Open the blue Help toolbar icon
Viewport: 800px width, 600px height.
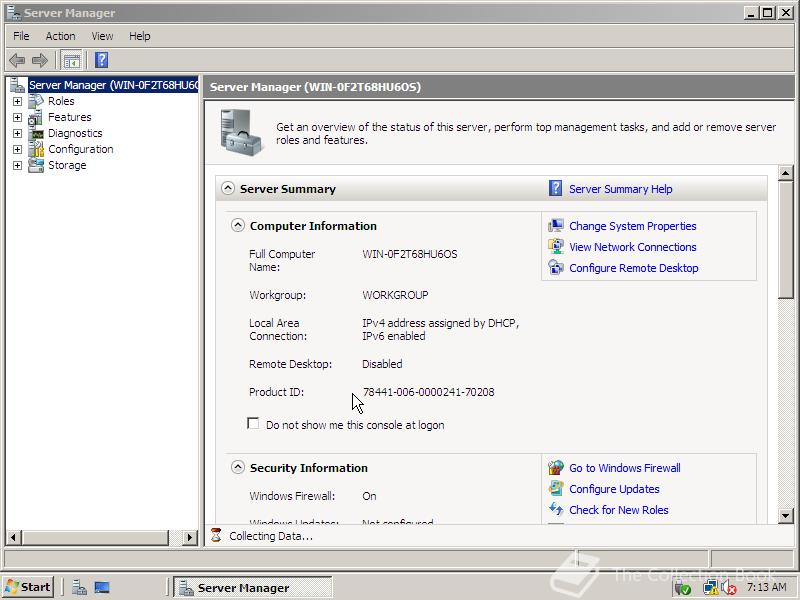click(102, 60)
